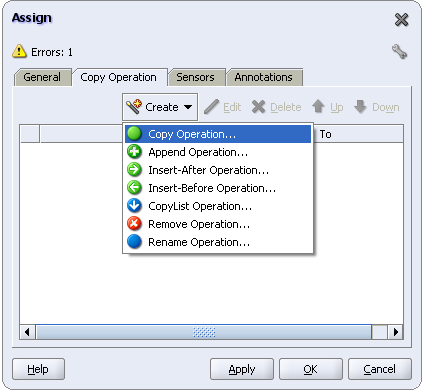Click the Delete label in toolbar
The image size is (423, 390).
pyautogui.click(x=286, y=107)
